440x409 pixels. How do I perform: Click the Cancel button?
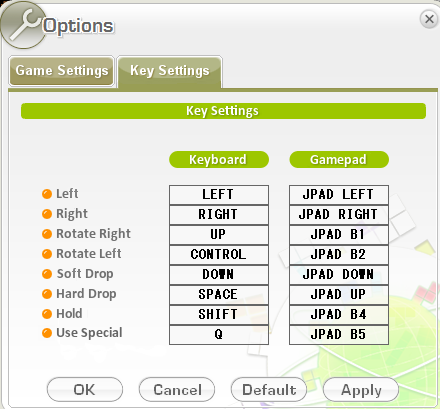(x=177, y=389)
